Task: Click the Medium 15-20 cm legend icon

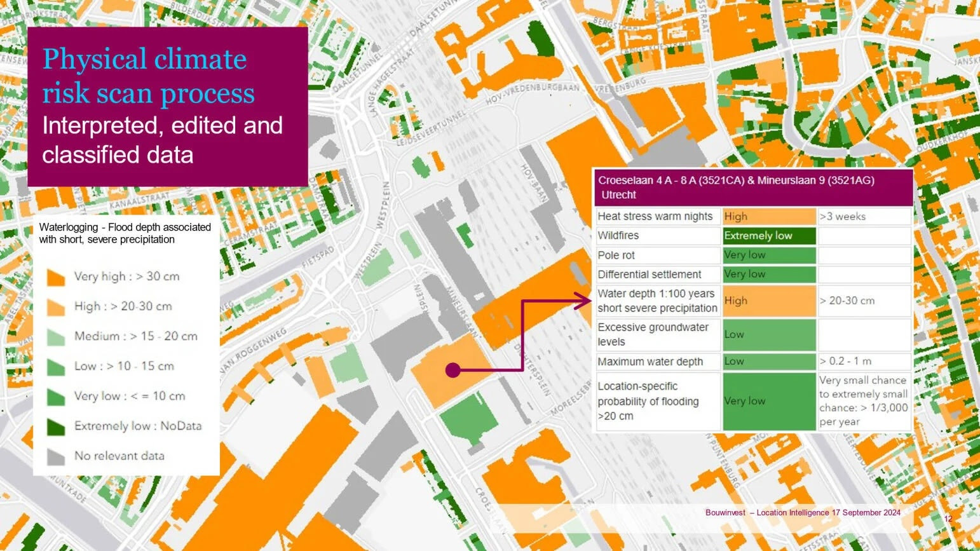Action: pyautogui.click(x=56, y=337)
